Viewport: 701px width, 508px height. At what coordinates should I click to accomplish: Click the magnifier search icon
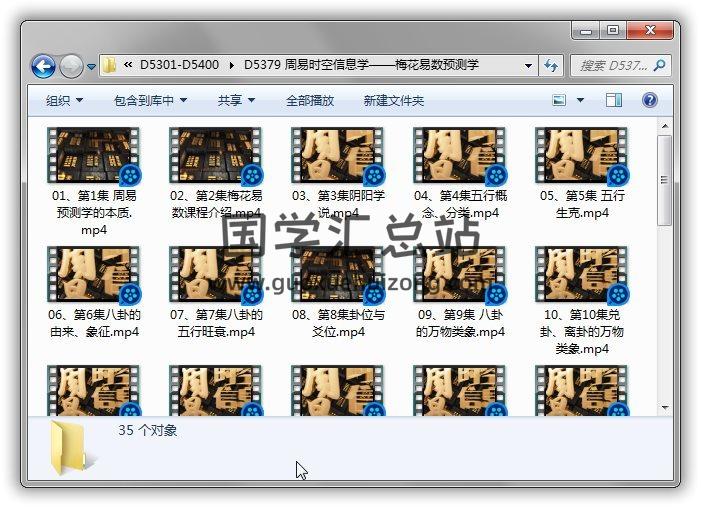[x=659, y=66]
